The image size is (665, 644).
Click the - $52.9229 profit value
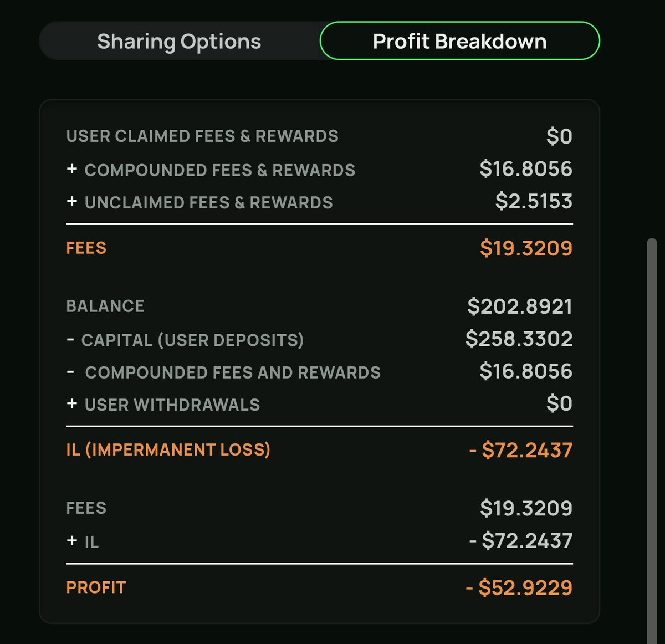click(x=519, y=587)
